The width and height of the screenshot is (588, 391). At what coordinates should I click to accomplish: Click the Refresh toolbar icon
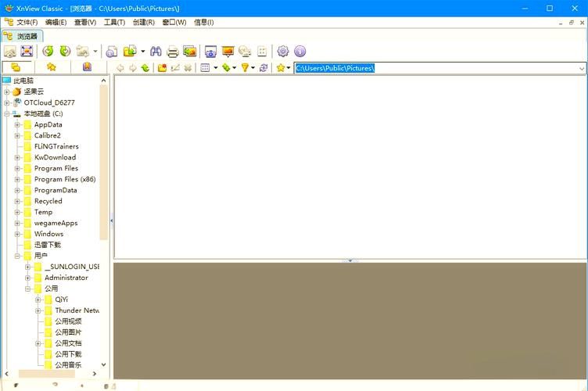pos(264,68)
